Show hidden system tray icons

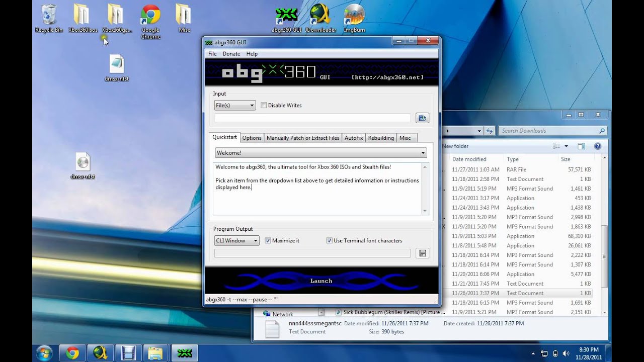coord(534,353)
